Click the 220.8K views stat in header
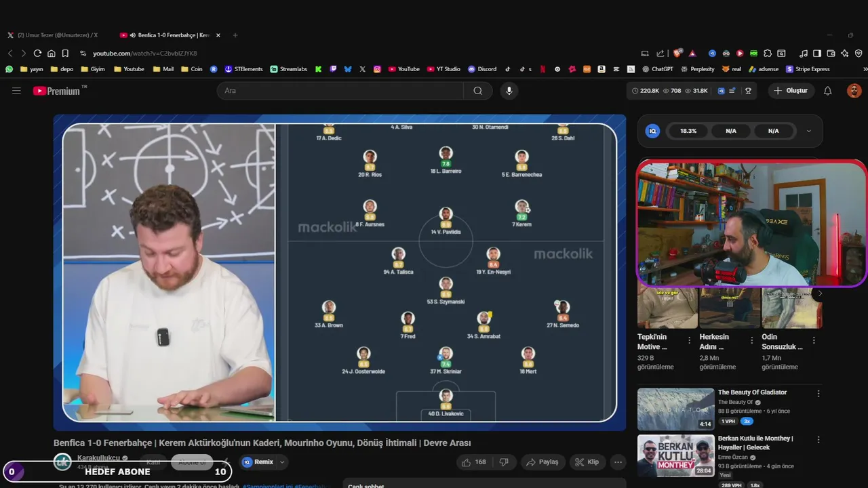 point(645,91)
